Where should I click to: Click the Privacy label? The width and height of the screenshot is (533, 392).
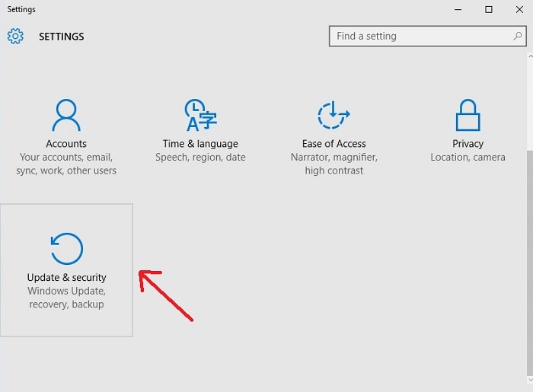click(x=468, y=144)
